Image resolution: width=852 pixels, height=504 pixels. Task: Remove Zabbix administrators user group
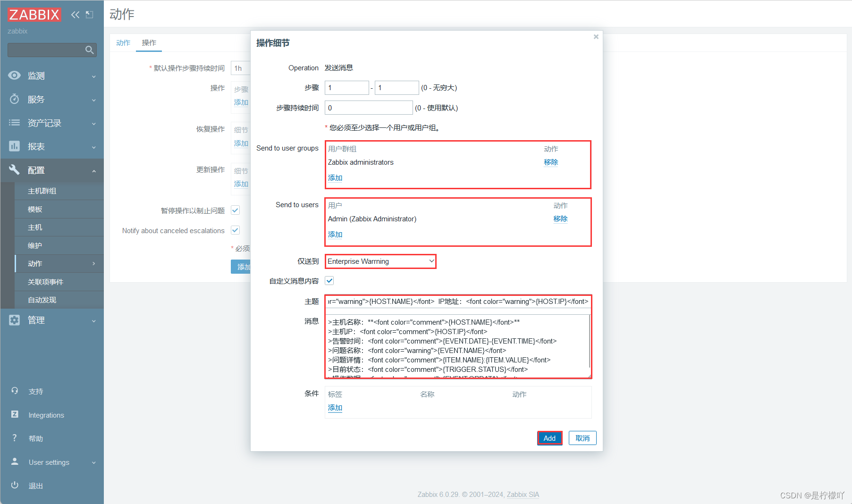551,162
